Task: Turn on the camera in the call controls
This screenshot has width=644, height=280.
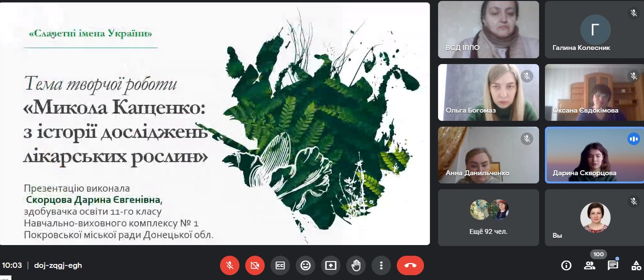Action: [255, 265]
